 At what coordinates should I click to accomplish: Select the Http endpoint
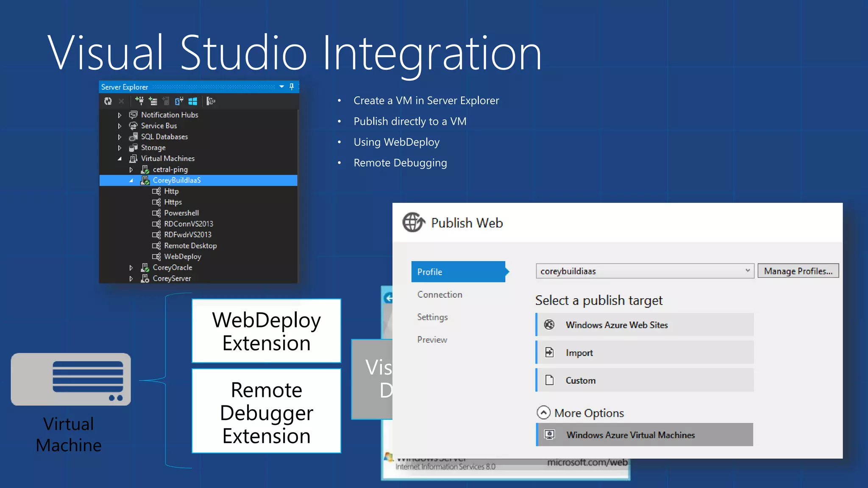[171, 191]
